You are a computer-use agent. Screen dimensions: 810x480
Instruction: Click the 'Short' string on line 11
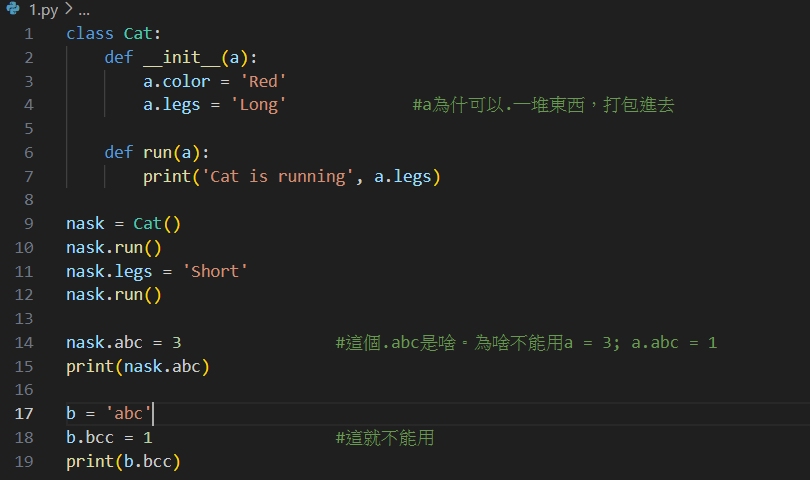click(x=215, y=271)
